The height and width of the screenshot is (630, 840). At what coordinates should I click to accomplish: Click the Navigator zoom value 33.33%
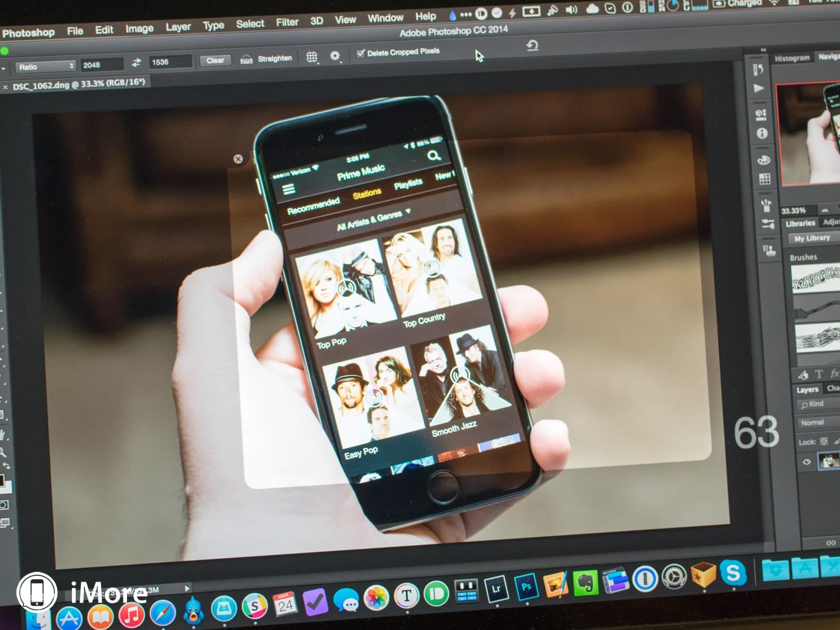point(793,211)
